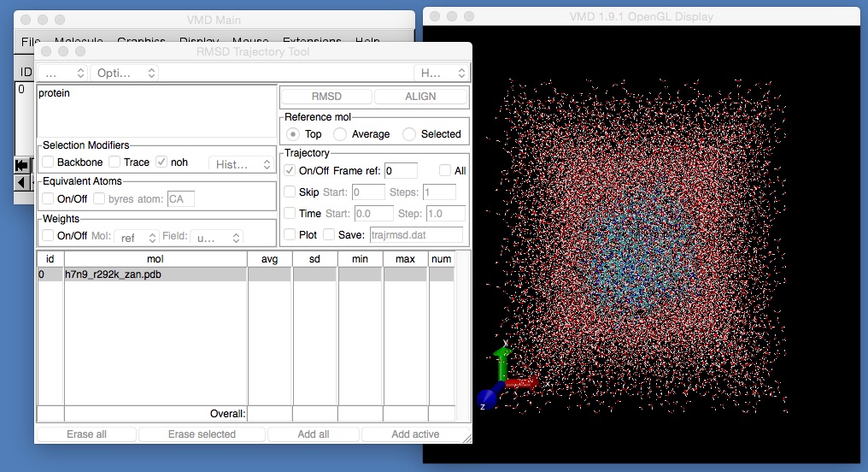This screenshot has height=472, width=868.
Task: Select Selected reference mol radio
Action: click(409, 134)
